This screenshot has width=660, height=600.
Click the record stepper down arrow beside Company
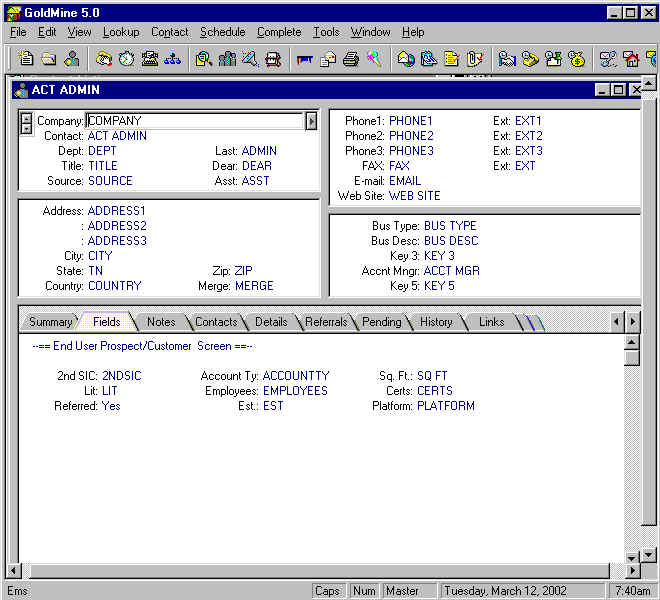[x=26, y=129]
